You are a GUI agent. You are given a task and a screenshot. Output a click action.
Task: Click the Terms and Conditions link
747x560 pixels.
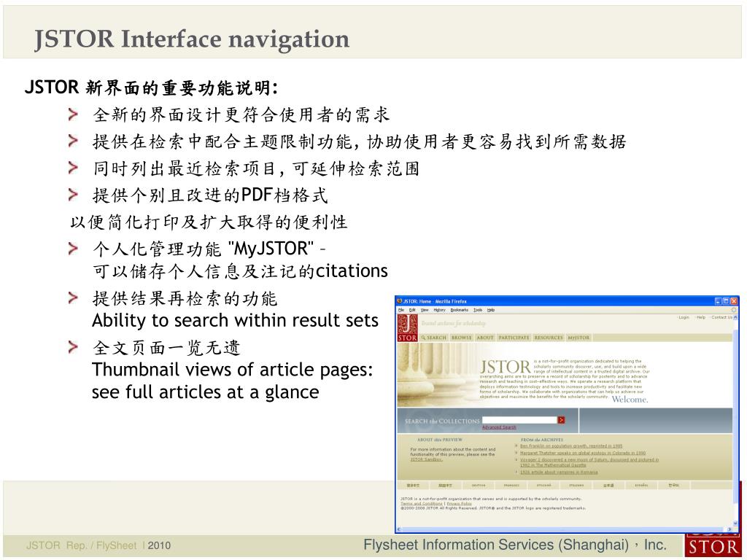tap(422, 503)
